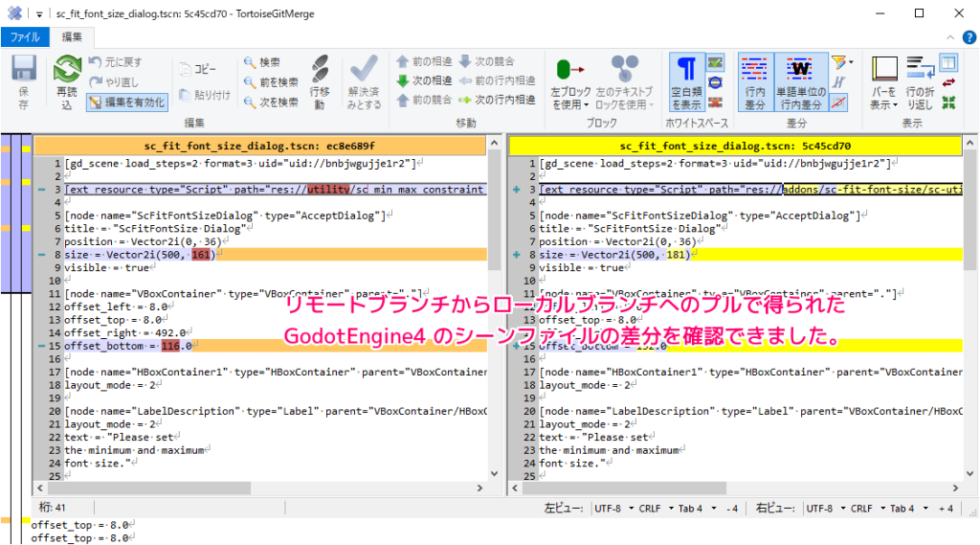The width and height of the screenshot is (980, 545).
Task: Click left pane scroll-down arrow
Action: (x=495, y=474)
